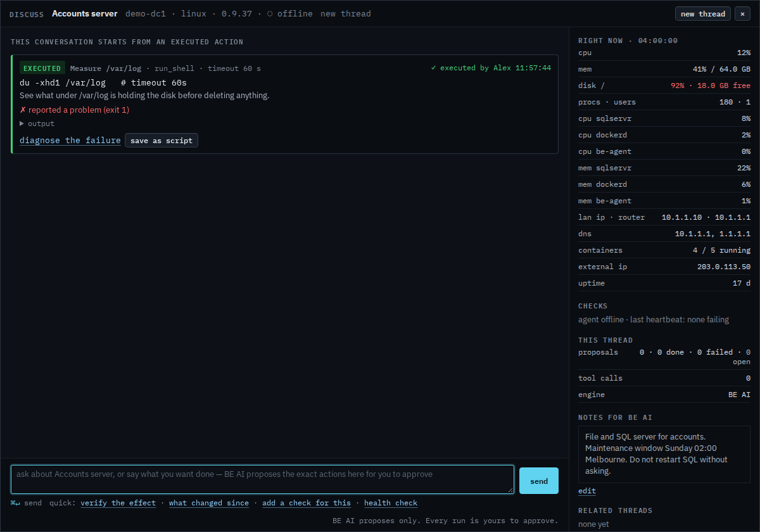The width and height of the screenshot is (760, 532).
Task: Expand the output disclosure triangle
Action: [x=22, y=123]
